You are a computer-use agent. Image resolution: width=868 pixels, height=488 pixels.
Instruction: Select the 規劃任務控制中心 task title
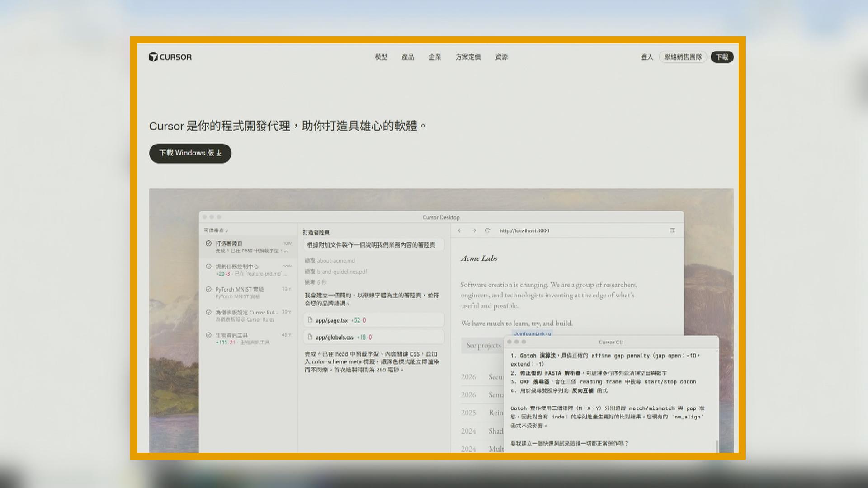237,266
